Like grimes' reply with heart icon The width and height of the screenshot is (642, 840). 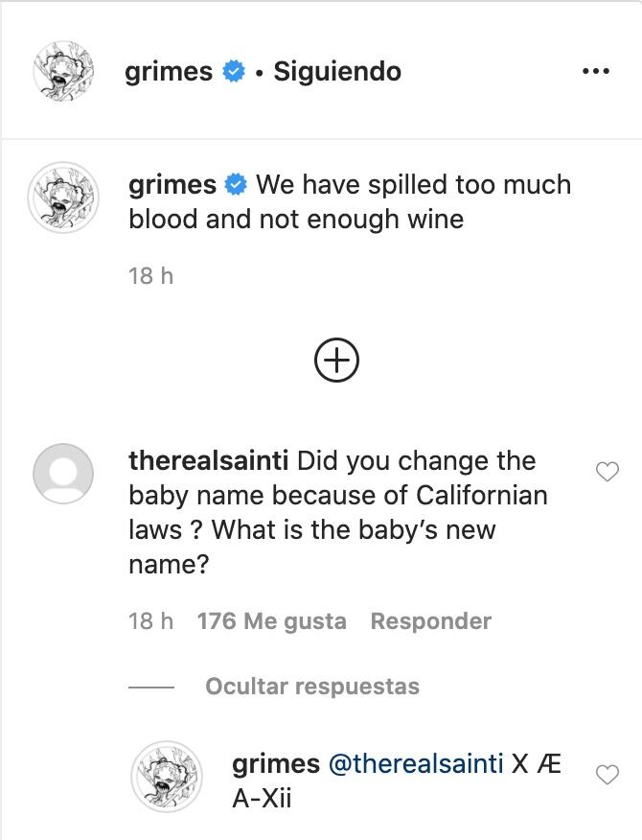(608, 775)
